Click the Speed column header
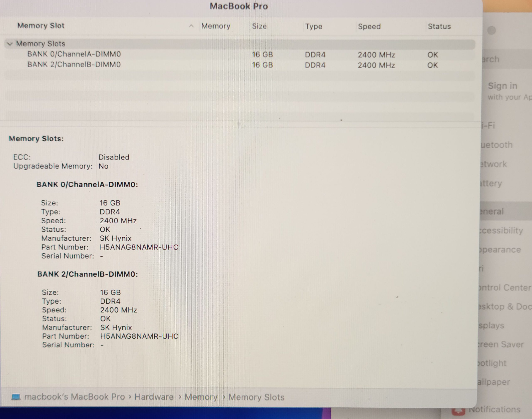 369,27
